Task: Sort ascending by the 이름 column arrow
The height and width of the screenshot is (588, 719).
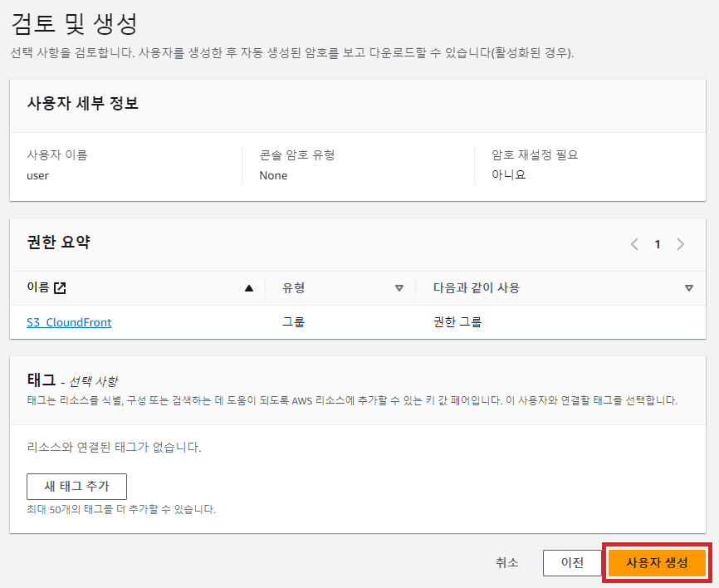Action: click(x=249, y=288)
